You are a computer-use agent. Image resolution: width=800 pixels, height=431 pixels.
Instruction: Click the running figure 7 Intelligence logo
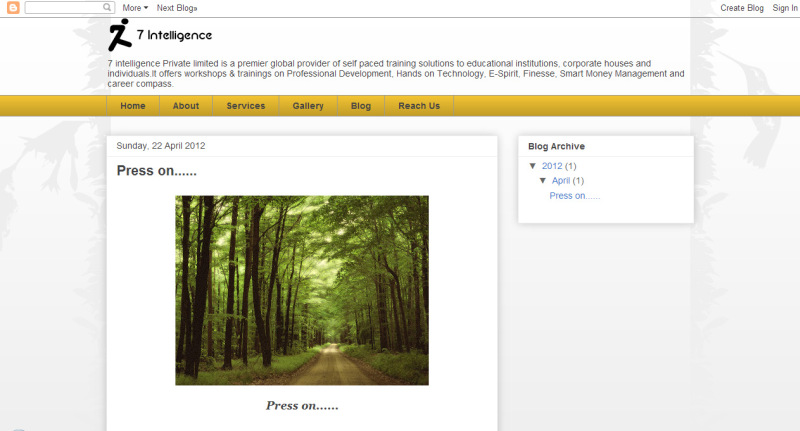click(x=120, y=36)
